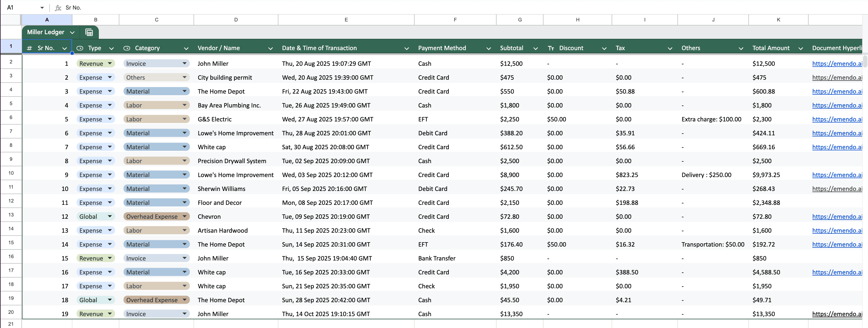The height and width of the screenshot is (328, 868).
Task: Open the hyperlink in the John Miller invoice row
Action: click(x=838, y=63)
